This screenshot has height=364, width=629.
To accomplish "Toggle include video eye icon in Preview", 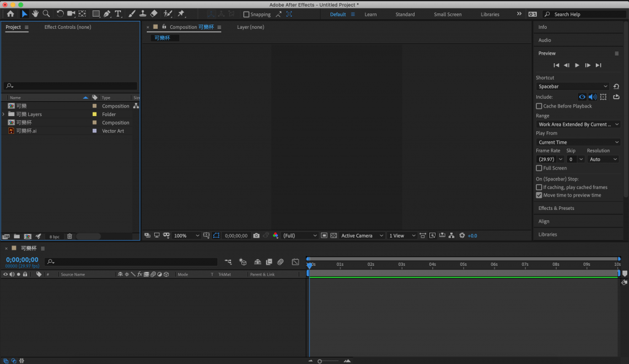I will pos(582,97).
